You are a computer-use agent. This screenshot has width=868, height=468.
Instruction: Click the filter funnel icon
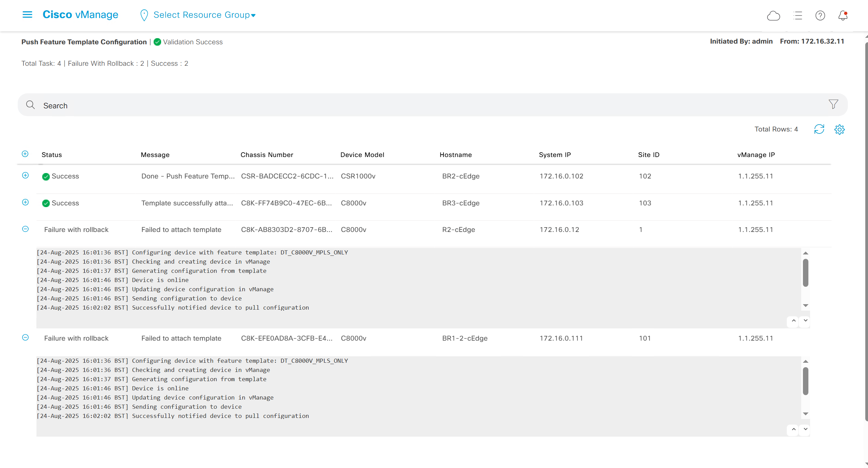833,104
